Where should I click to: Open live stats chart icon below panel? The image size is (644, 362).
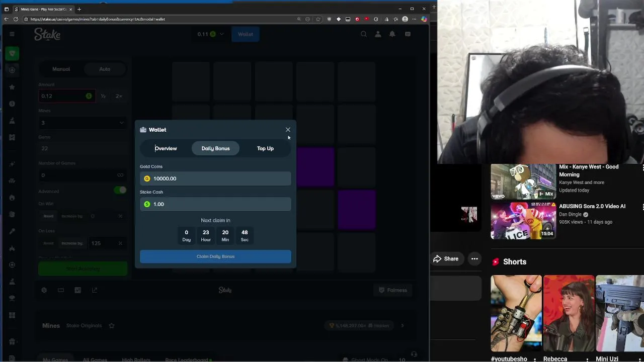(77, 290)
